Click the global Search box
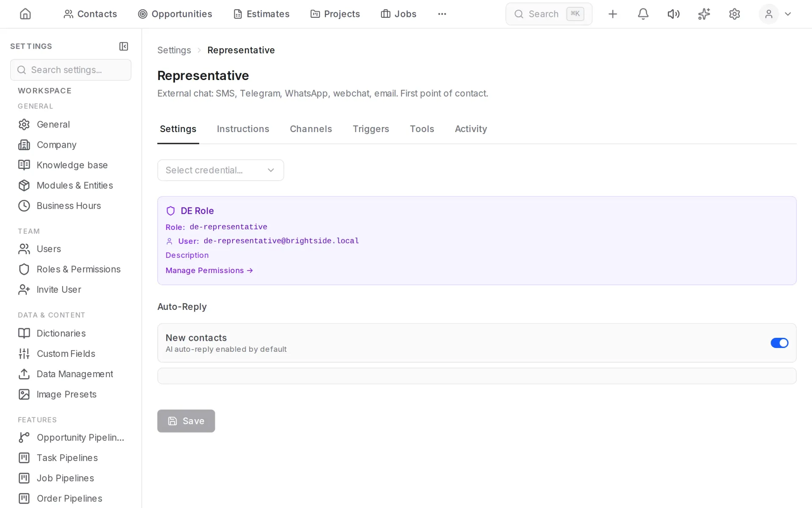Viewport: 812px width, 508px height. [549, 14]
